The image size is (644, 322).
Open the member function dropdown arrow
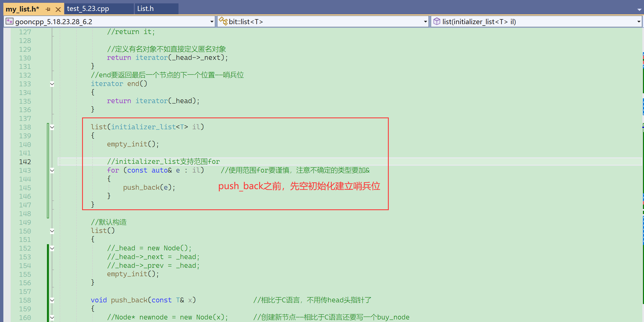coord(639,21)
